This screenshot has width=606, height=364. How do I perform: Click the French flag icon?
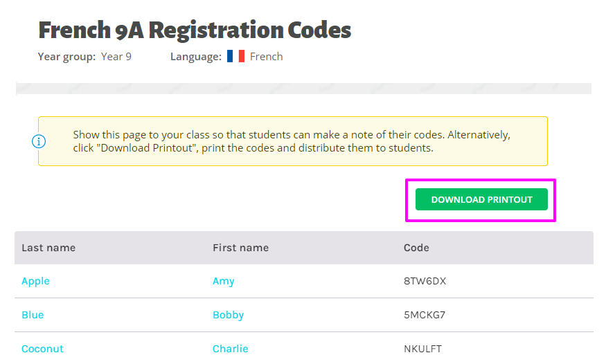tap(235, 56)
